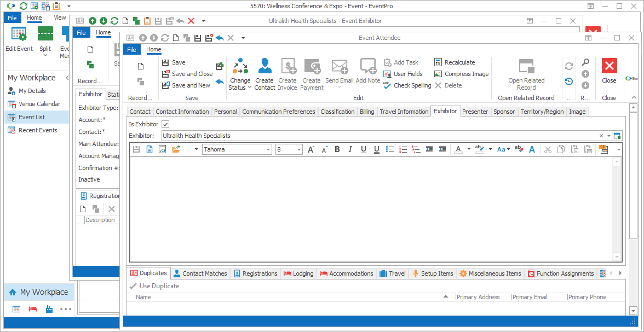Image resolution: width=644 pixels, height=332 pixels.
Task: Click the multilevel list icon
Action: coord(416,150)
